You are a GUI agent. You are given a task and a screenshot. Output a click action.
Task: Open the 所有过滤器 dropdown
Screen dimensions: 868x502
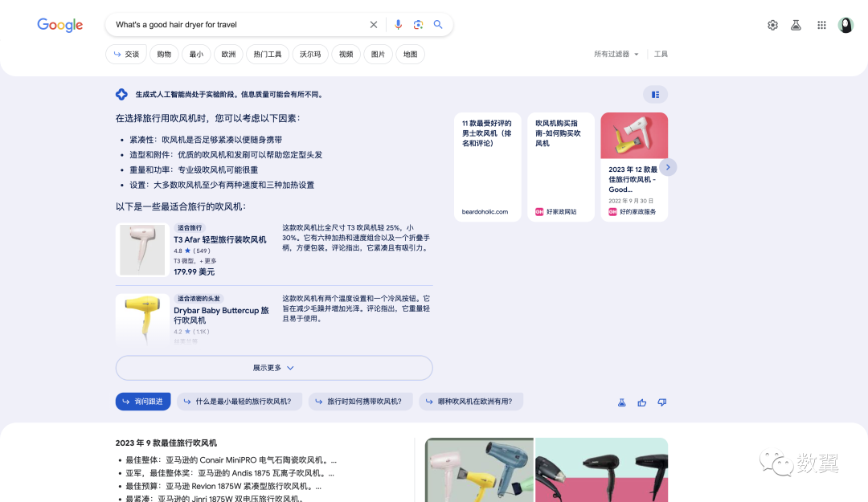tap(616, 55)
